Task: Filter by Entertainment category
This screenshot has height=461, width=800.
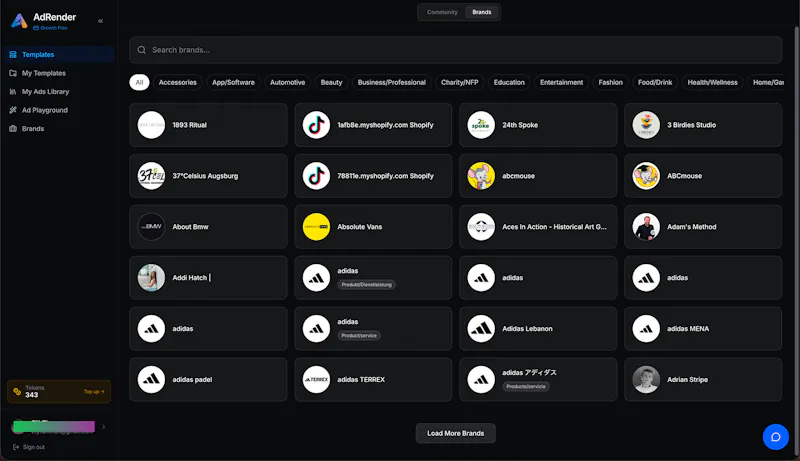Action: pyautogui.click(x=562, y=82)
